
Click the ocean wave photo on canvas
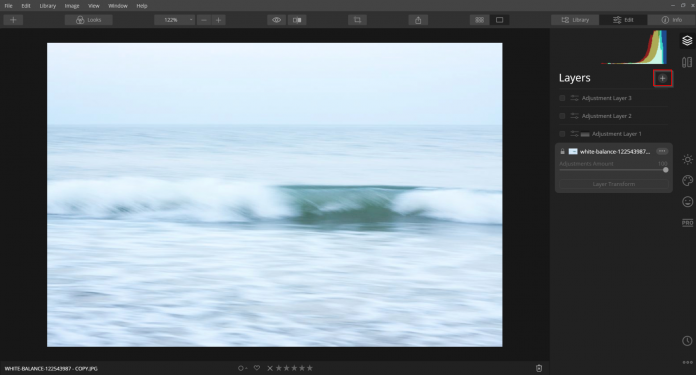(275, 195)
